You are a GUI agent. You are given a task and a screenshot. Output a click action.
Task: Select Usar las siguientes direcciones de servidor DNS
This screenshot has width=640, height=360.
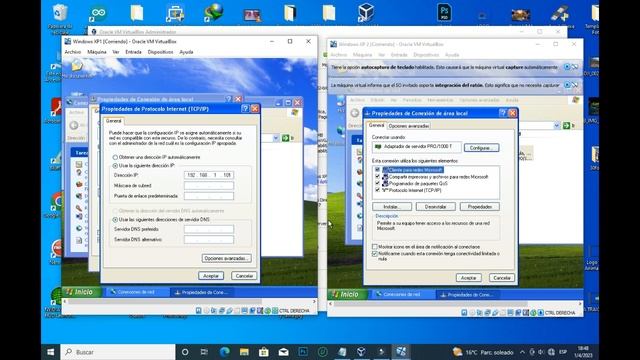click(x=115, y=220)
